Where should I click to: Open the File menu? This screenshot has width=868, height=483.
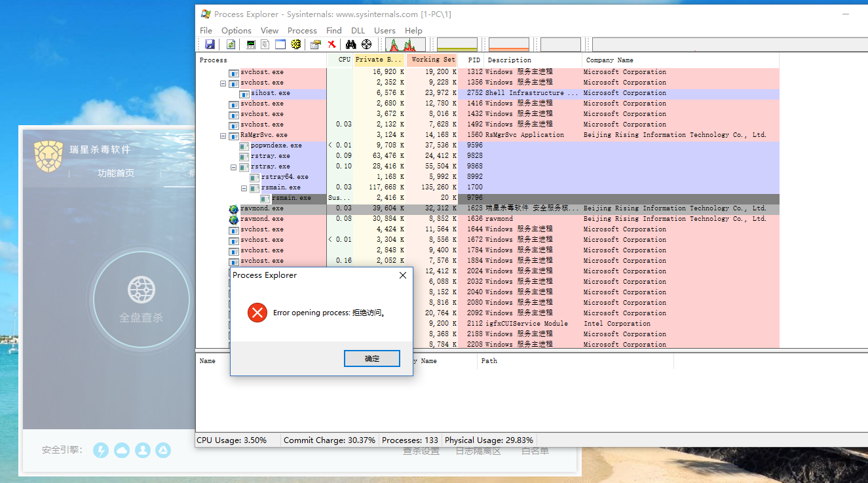coord(206,31)
